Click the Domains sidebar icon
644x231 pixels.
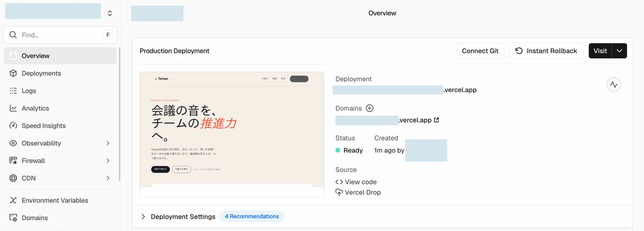tap(13, 218)
